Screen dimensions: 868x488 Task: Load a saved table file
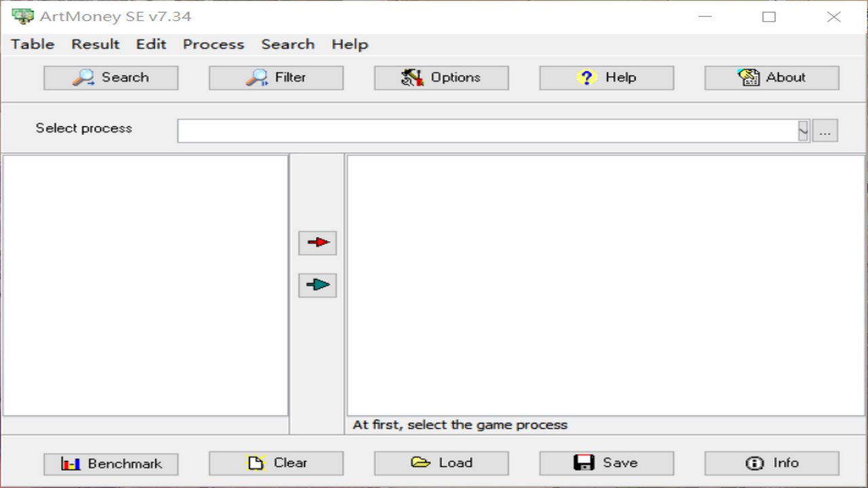tap(441, 464)
